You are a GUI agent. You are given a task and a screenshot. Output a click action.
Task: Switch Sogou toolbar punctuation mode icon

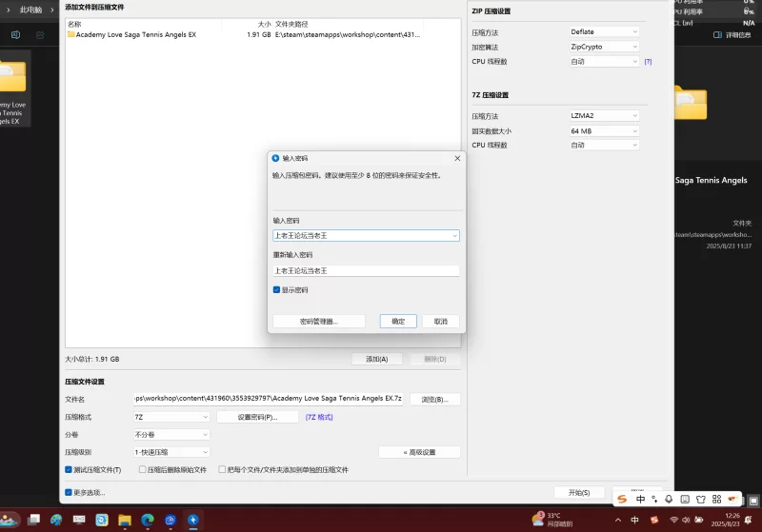pos(654,499)
